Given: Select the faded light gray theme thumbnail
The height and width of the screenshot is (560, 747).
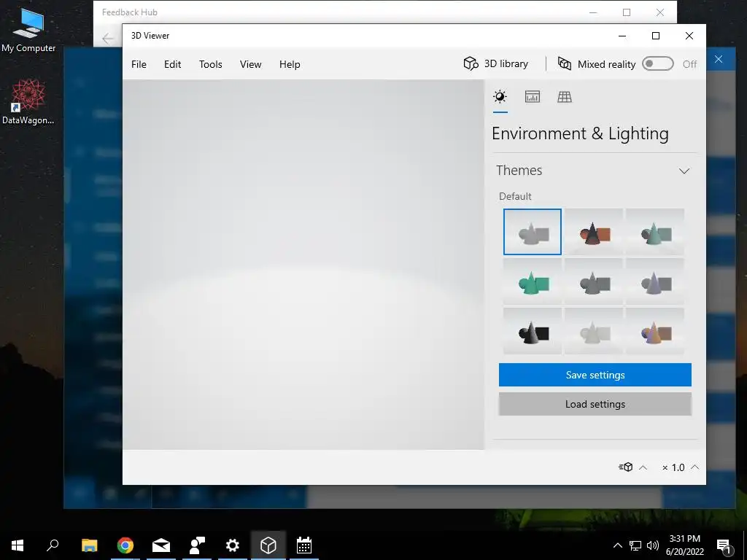Looking at the screenshot, I should tap(594, 332).
